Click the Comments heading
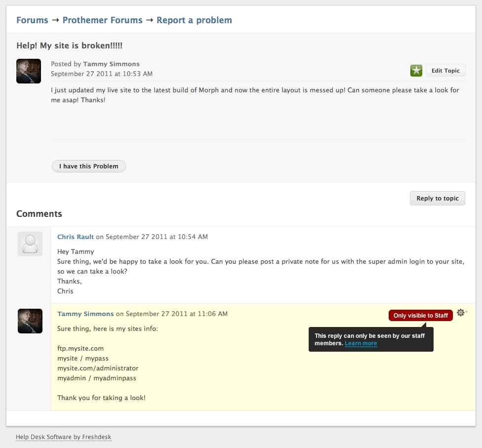The image size is (482, 448). point(39,214)
